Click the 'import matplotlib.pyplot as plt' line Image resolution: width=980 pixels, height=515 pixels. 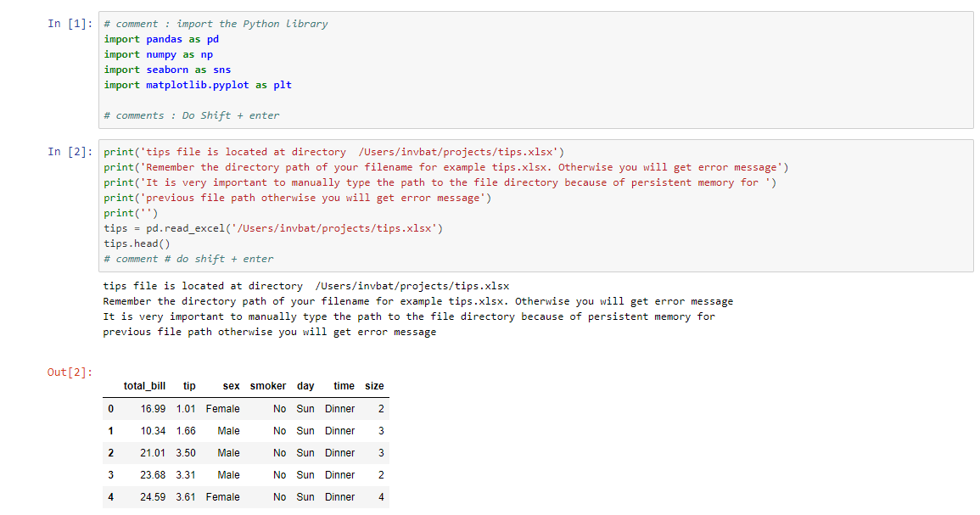click(198, 85)
